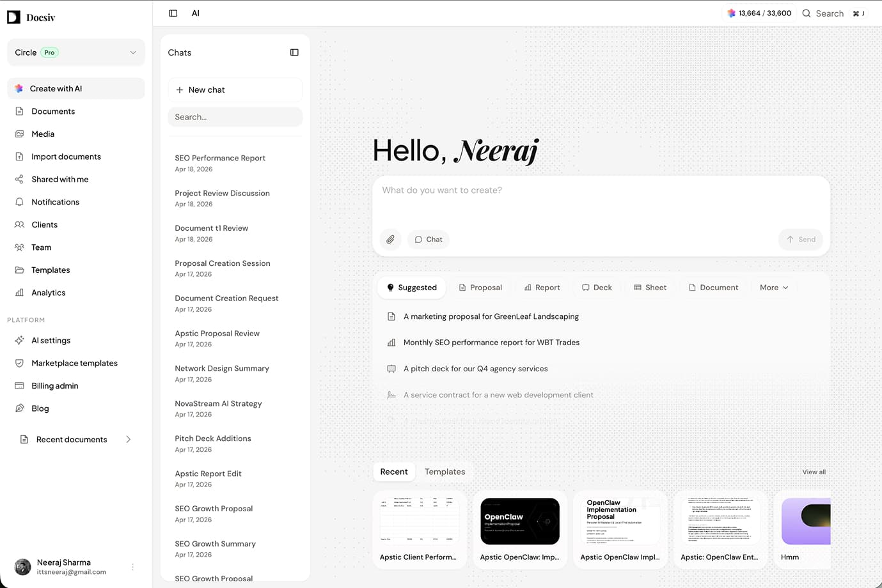Open the More categories dropdown
This screenshot has width=882, height=588.
(773, 287)
